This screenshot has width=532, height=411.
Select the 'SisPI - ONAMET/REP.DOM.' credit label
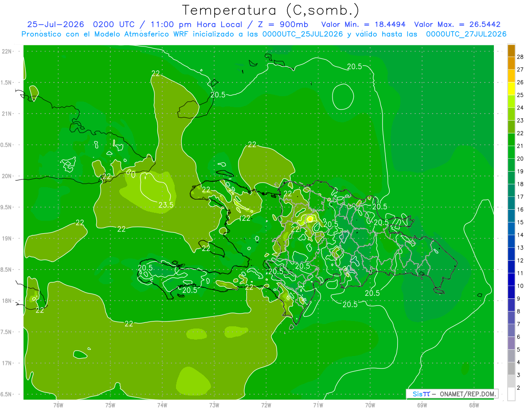[452, 394]
